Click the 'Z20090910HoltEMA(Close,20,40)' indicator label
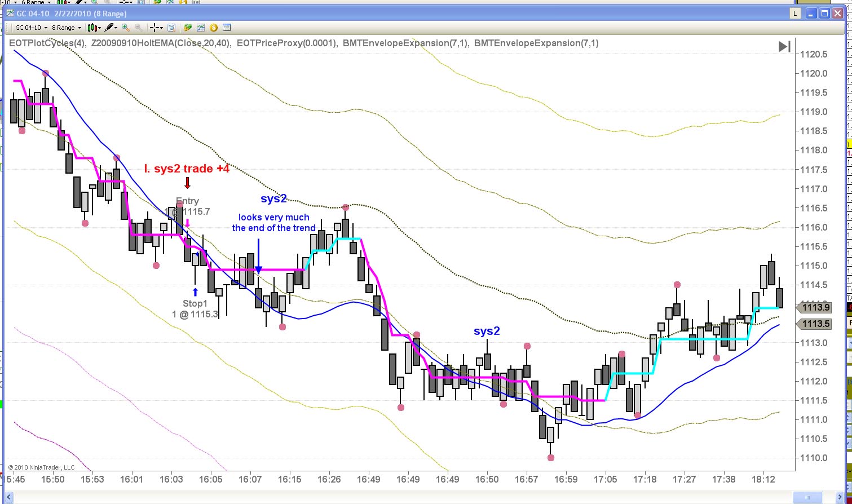The width and height of the screenshot is (852, 504). pyautogui.click(x=161, y=43)
